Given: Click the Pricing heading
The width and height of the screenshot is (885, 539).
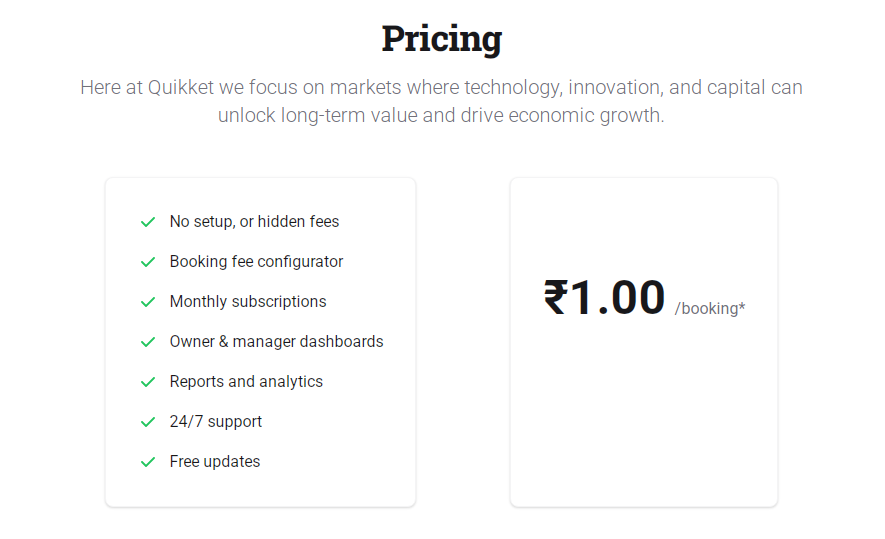Looking at the screenshot, I should (441, 40).
